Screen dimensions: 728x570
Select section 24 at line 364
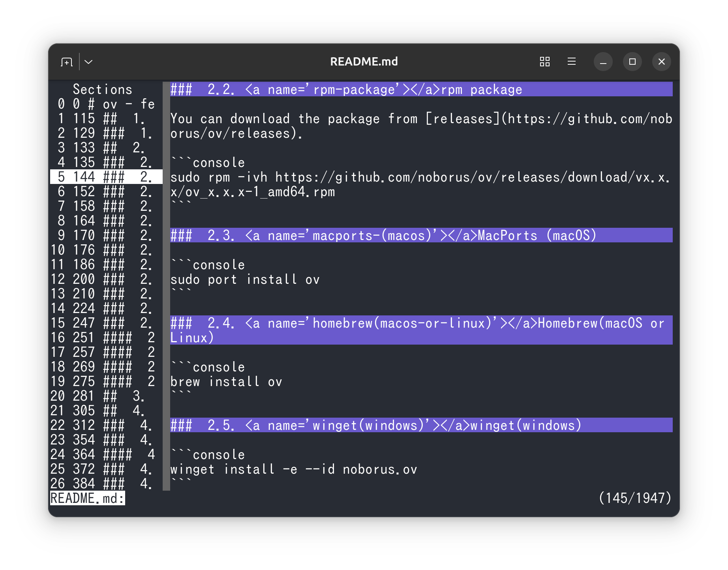coord(106,454)
